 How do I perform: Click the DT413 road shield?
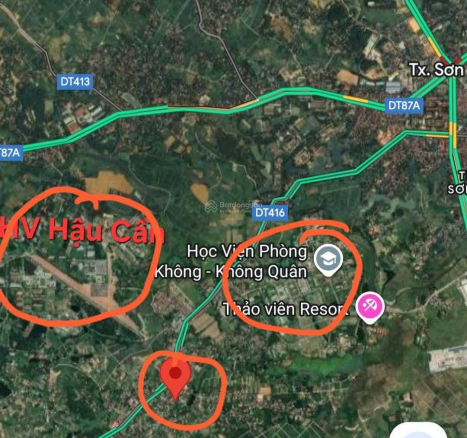(75, 81)
